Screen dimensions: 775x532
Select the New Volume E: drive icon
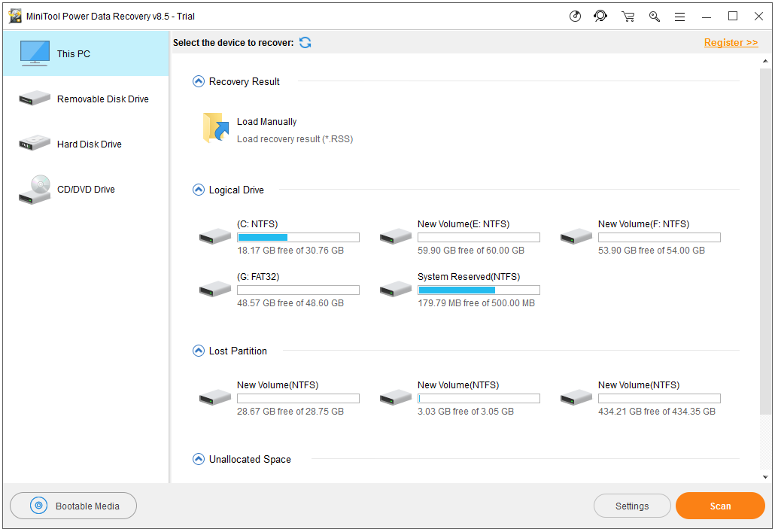click(396, 236)
